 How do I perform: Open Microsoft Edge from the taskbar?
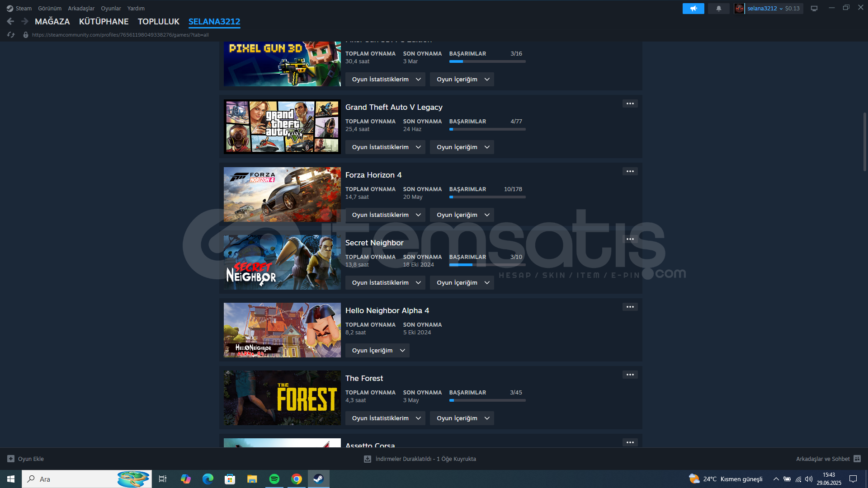click(208, 479)
